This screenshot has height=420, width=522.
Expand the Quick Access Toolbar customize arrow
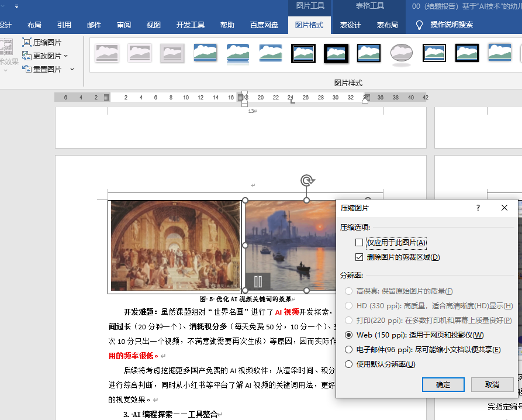click(16, 6)
